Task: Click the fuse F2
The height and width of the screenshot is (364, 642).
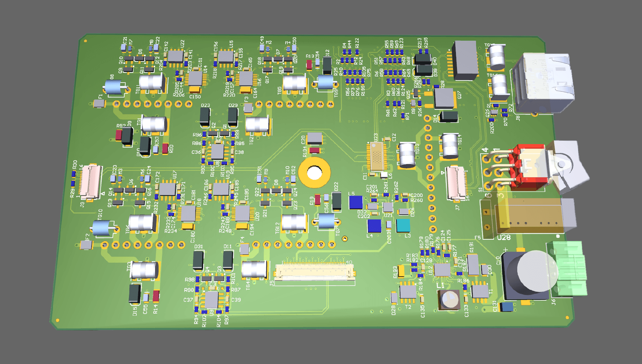Action: tap(86, 245)
